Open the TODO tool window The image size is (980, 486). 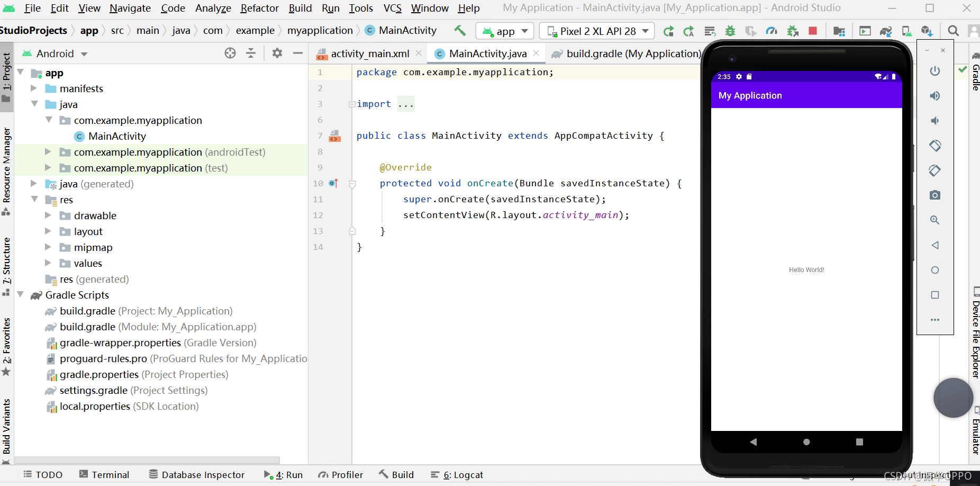(43, 474)
